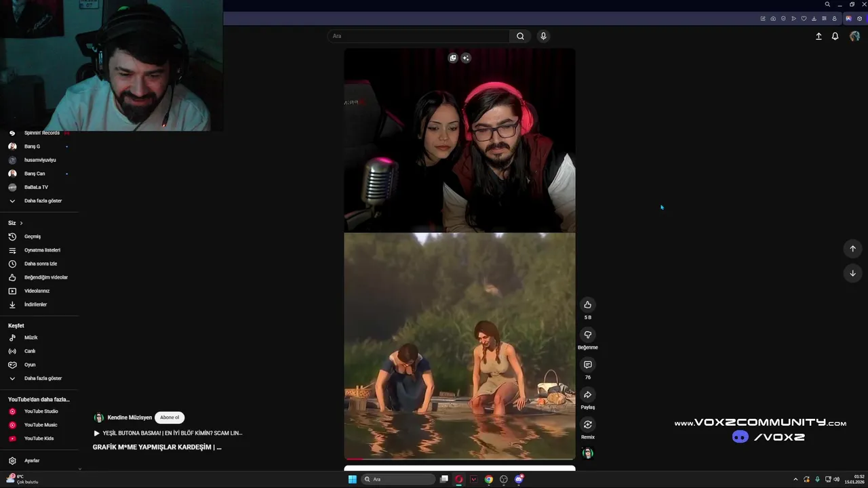The image size is (868, 488).
Task: Click the YouTube search magnifier button
Action: click(520, 36)
